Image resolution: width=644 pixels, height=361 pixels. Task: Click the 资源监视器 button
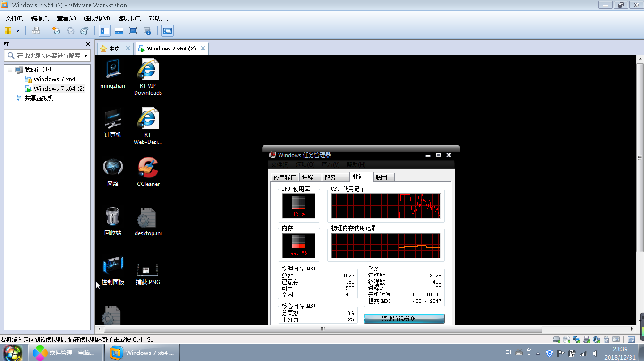[404, 319]
